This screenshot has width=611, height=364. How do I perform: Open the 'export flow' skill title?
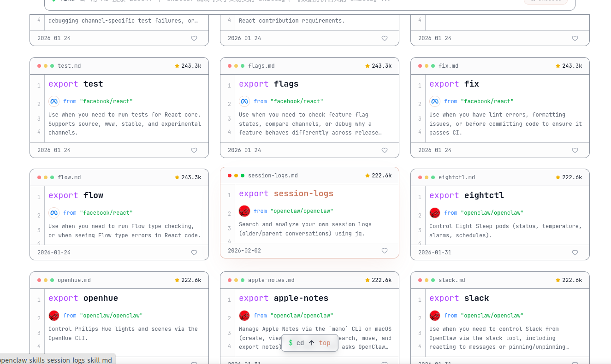click(x=76, y=195)
